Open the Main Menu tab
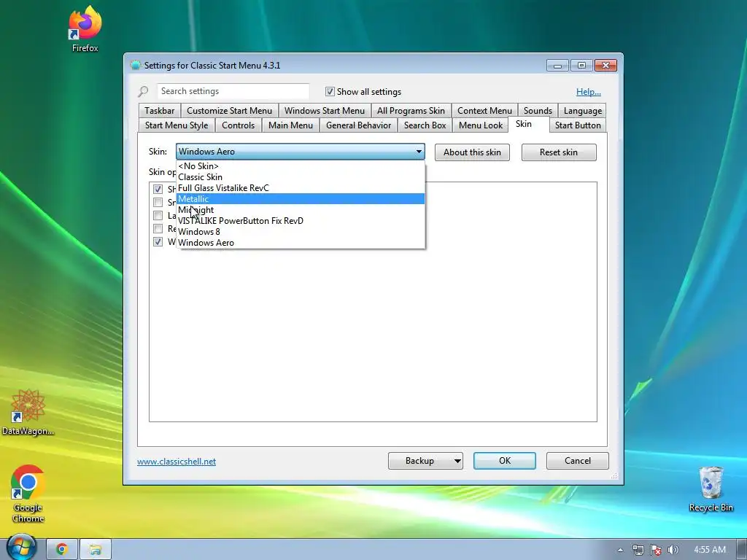 click(290, 125)
